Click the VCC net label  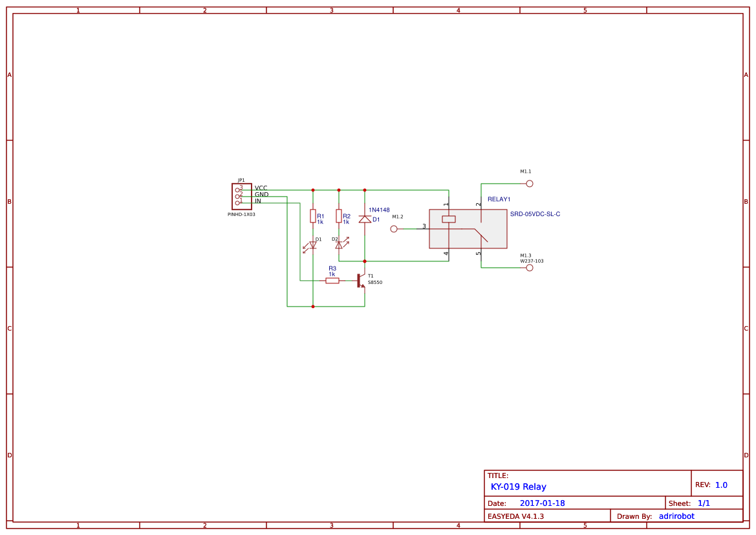click(261, 188)
